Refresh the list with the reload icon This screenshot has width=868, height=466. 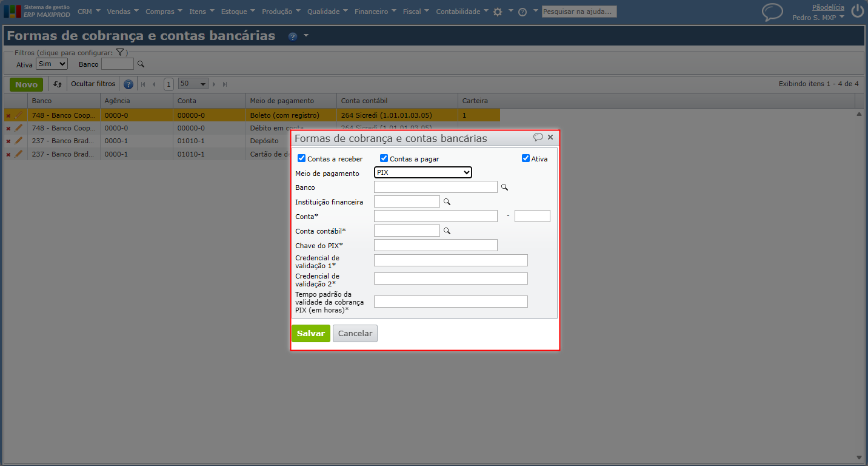click(x=58, y=84)
